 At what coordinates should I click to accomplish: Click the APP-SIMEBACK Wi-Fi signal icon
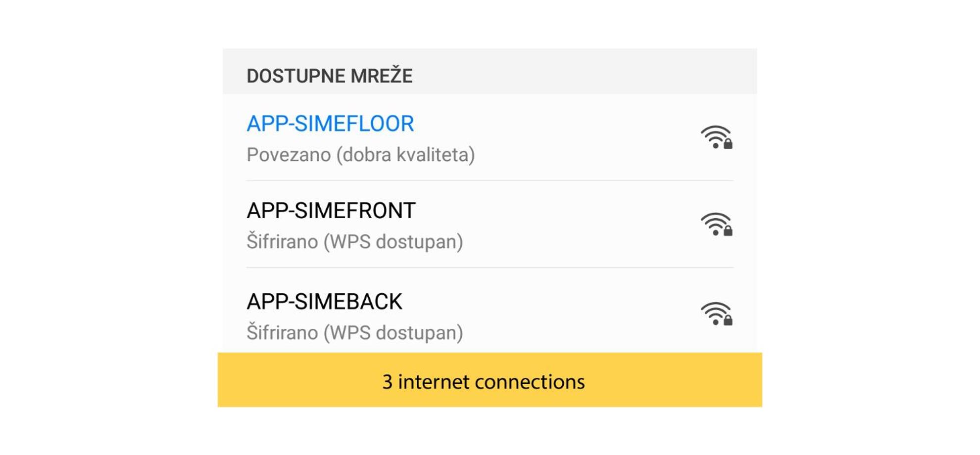pos(716,314)
